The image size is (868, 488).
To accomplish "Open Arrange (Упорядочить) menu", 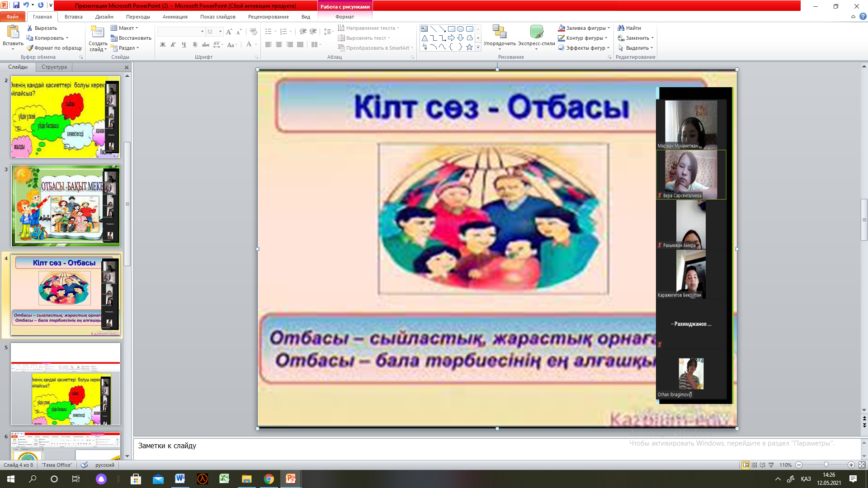I will tap(500, 37).
